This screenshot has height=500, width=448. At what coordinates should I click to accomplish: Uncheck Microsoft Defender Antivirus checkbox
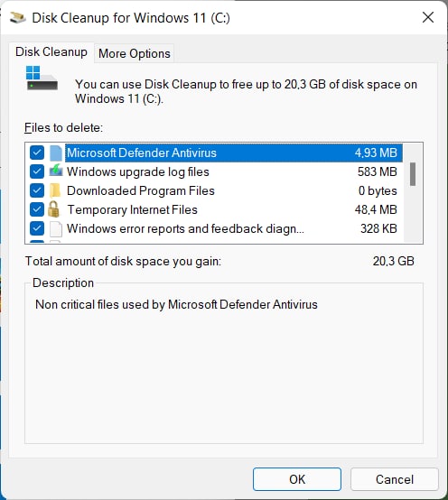coord(37,153)
